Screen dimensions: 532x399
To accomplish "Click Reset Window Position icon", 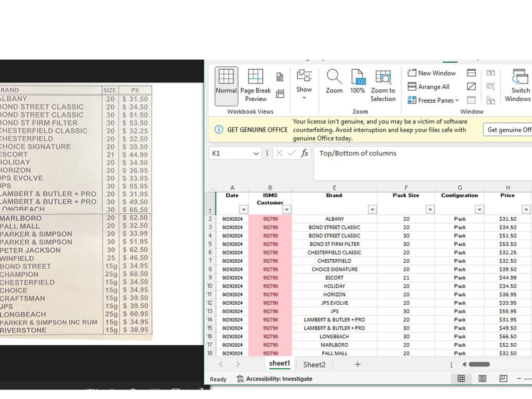I will pyautogui.click(x=491, y=100).
